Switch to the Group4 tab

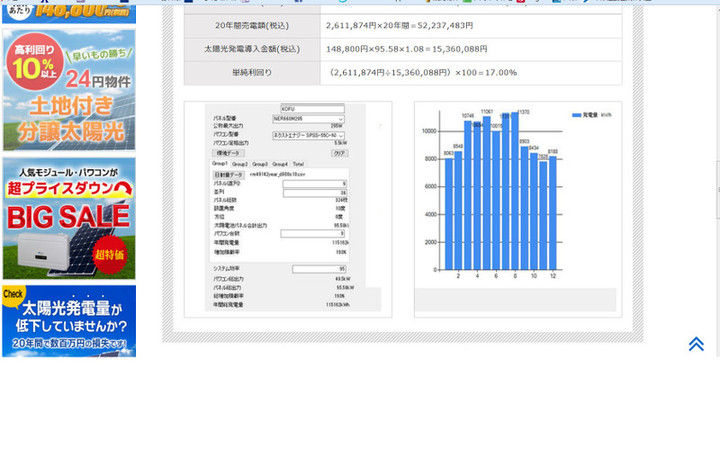[x=279, y=164]
